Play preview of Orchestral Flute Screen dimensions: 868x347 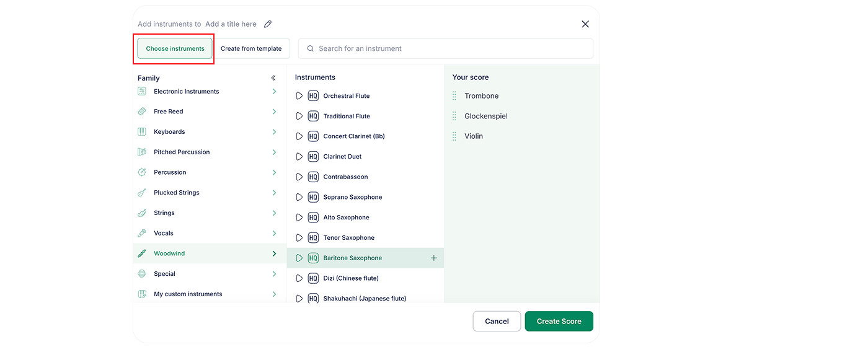coord(299,96)
